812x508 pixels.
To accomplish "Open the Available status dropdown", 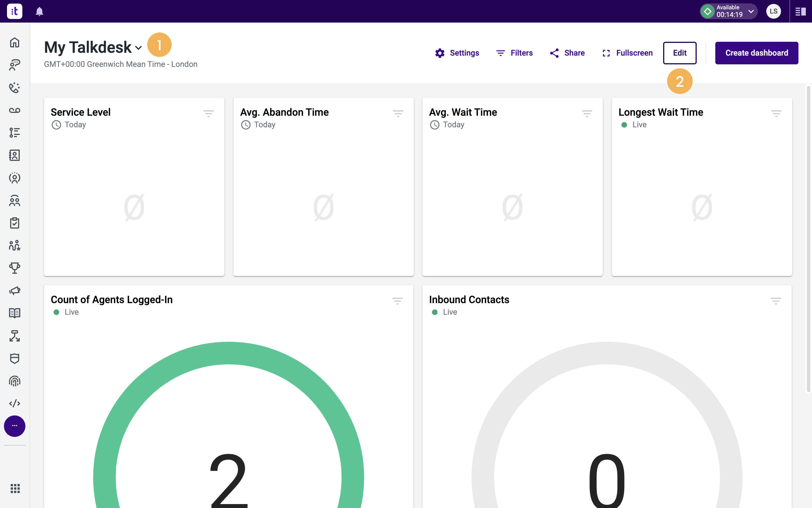I will (x=729, y=11).
